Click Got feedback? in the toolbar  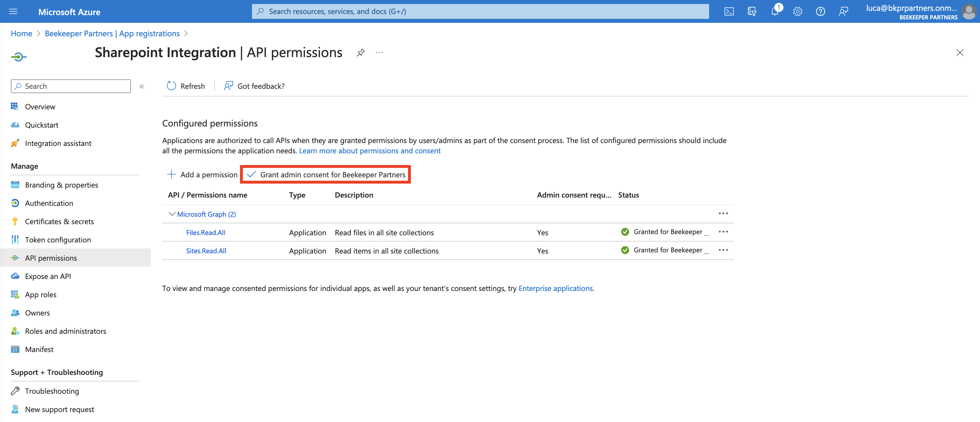254,86
